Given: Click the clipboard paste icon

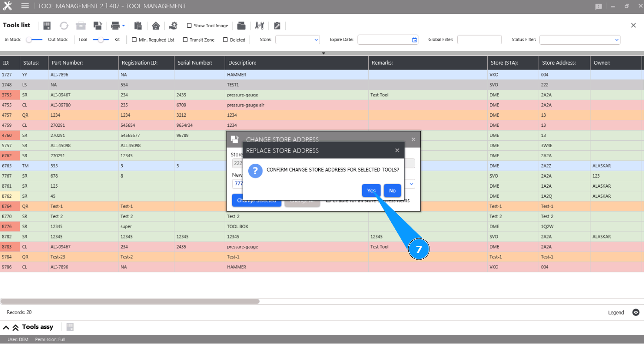Looking at the screenshot, I should (x=138, y=25).
